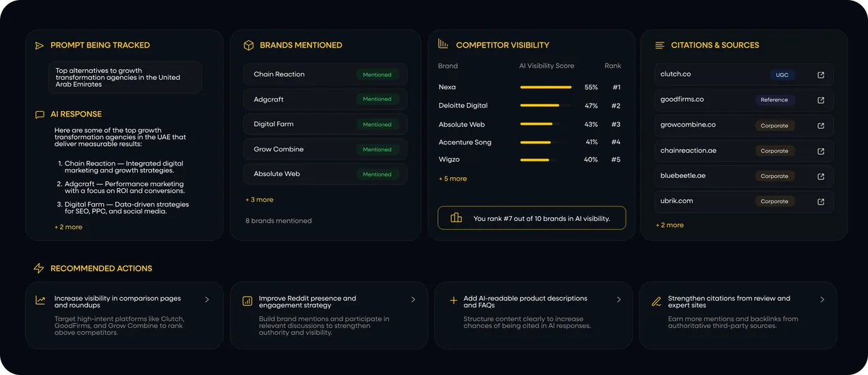Screen dimensions: 868x375
Task: Click the Brands Mentioned cube icon
Action: pos(248,46)
